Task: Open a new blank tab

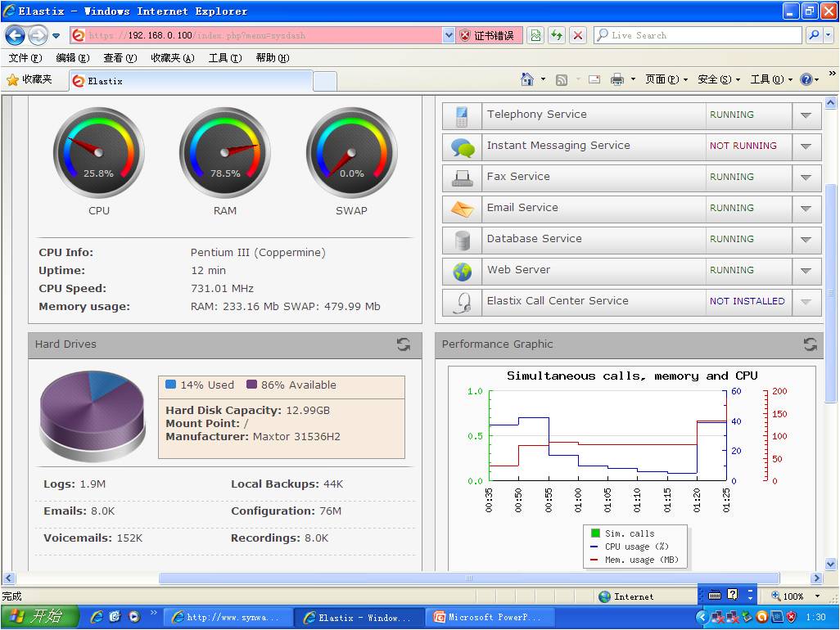Action: 325,81
